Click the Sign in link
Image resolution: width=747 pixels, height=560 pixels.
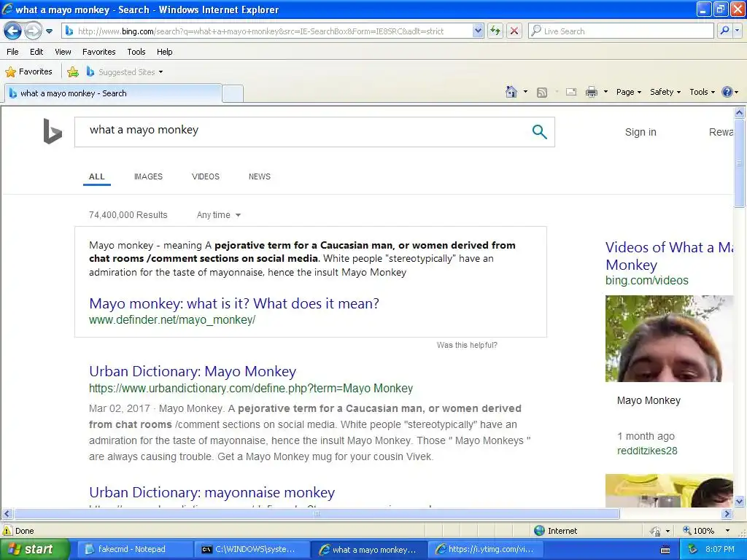click(x=640, y=132)
